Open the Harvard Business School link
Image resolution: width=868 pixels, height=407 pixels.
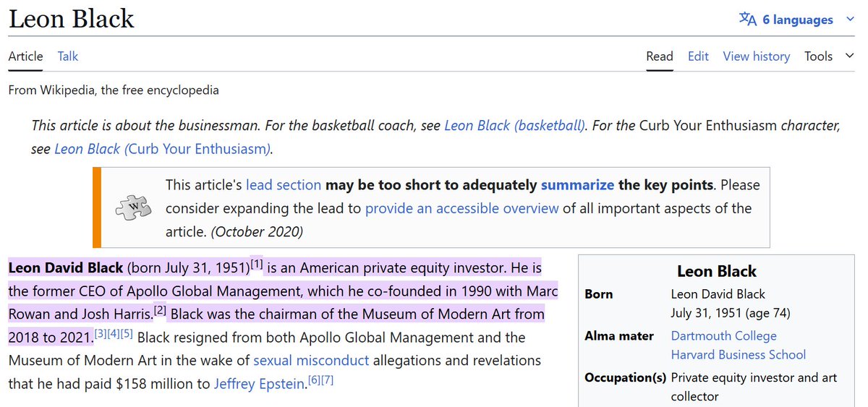pos(738,355)
